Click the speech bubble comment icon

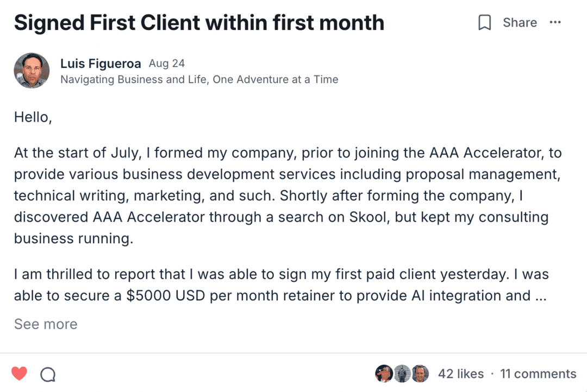pos(48,374)
